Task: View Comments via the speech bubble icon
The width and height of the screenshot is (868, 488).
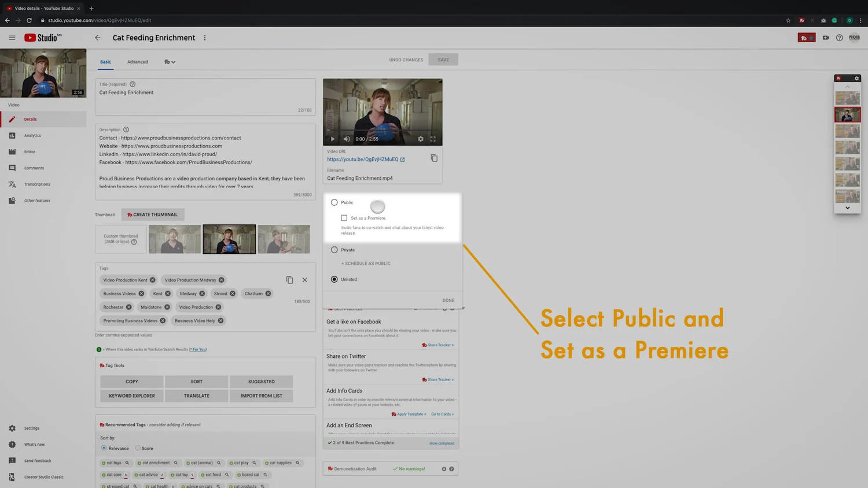Action: pos(34,168)
